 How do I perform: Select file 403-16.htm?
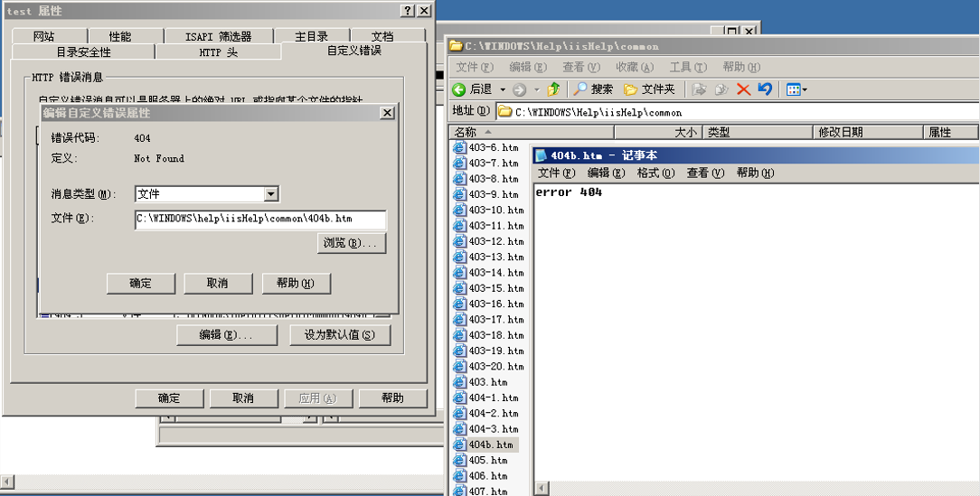(x=489, y=304)
